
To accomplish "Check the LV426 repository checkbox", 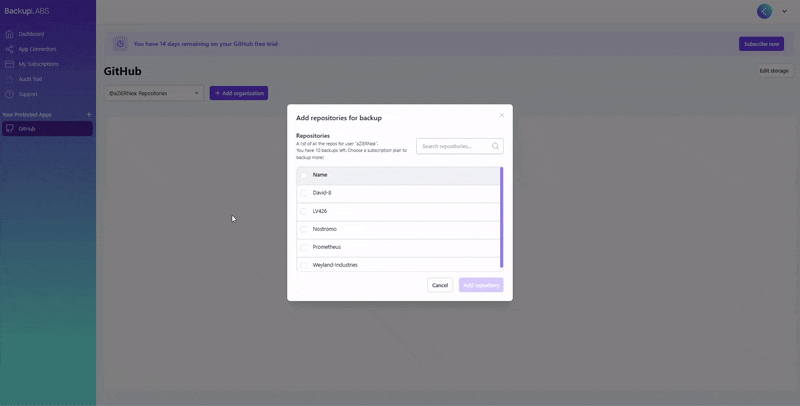I will click(x=304, y=211).
